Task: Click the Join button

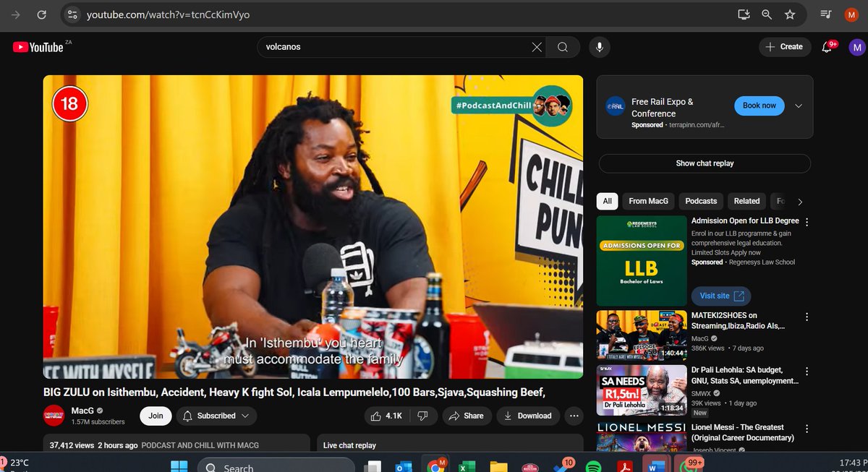Action: coord(156,416)
